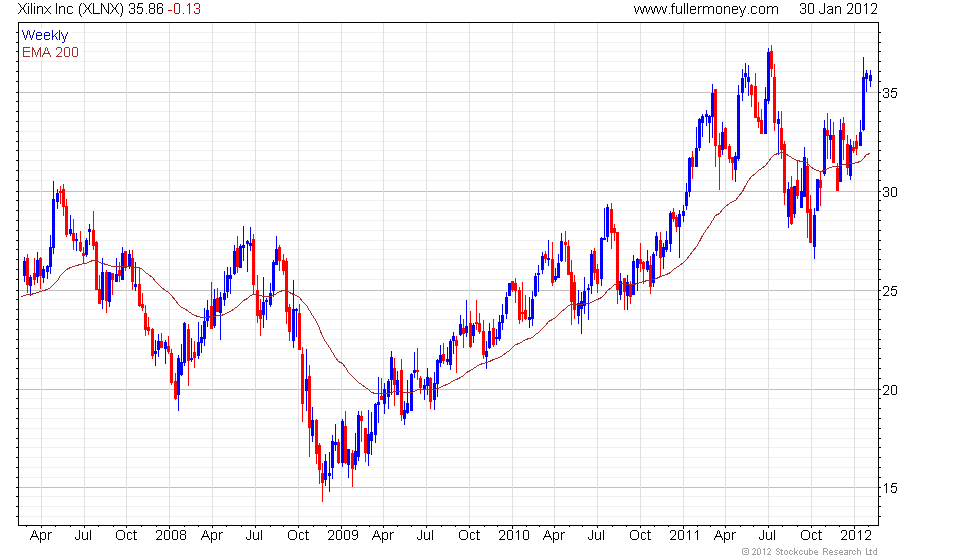Click the '2009' time axis label

343,536
